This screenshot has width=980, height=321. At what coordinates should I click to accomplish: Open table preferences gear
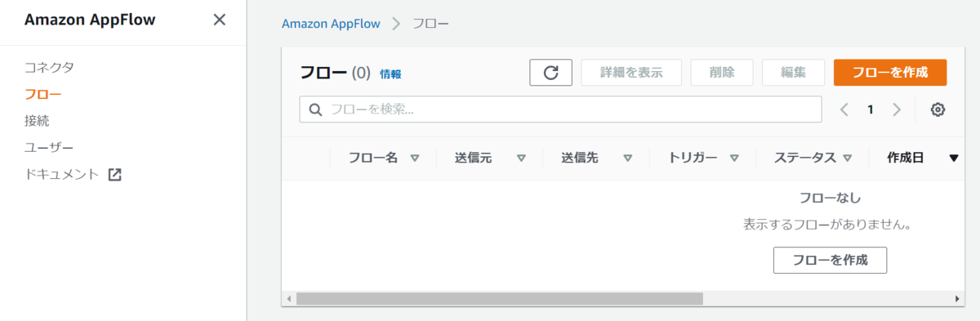point(938,109)
